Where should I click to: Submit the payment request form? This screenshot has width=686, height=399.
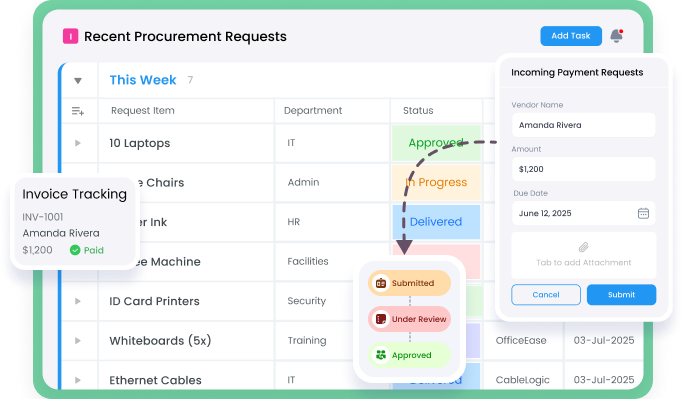[621, 294]
